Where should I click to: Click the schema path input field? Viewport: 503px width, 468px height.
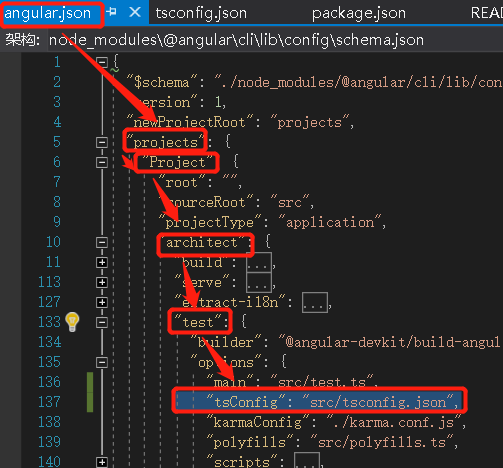[275, 41]
